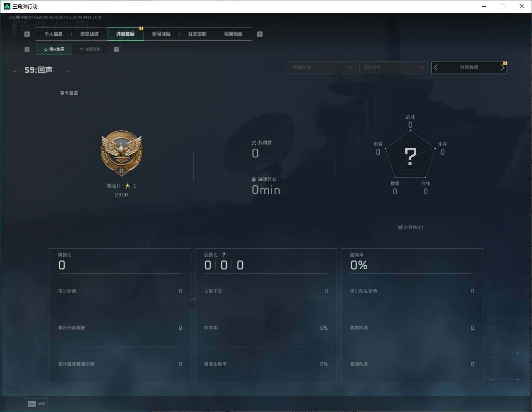
Task: Click the CN UID text at top
Action: tap(56, 17)
